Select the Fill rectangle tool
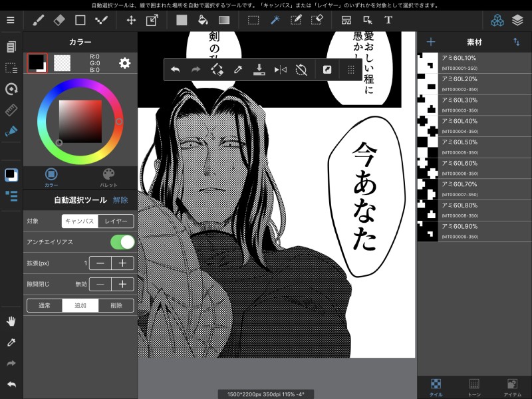532x399 pixels. coord(182,21)
